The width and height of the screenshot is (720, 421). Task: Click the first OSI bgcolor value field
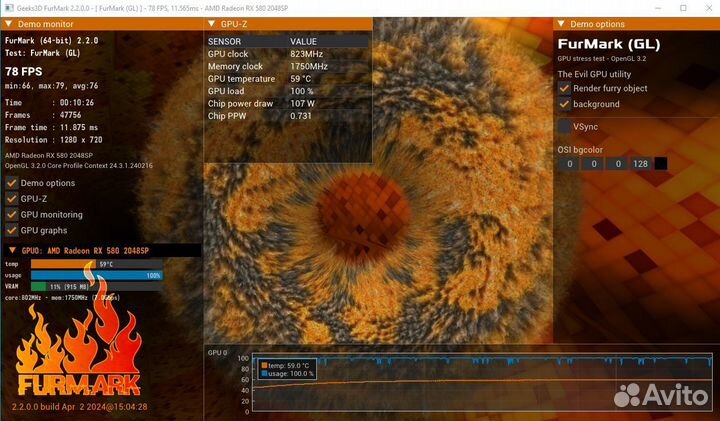(569, 164)
